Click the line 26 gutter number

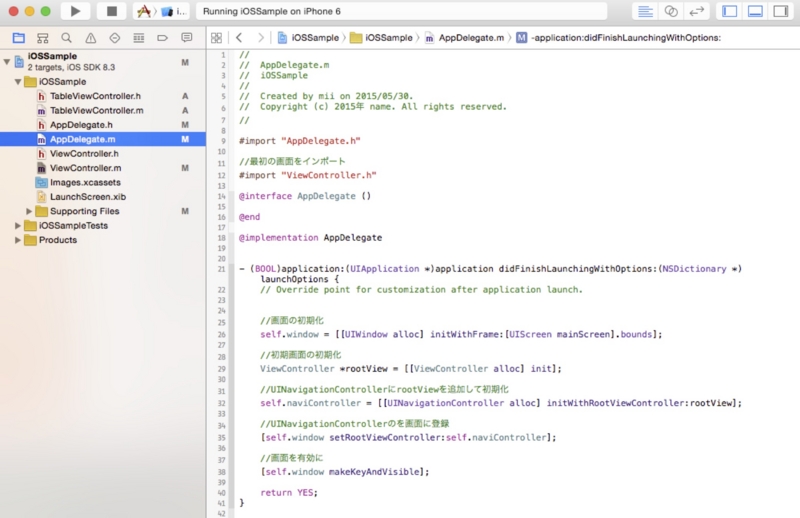pyautogui.click(x=221, y=335)
